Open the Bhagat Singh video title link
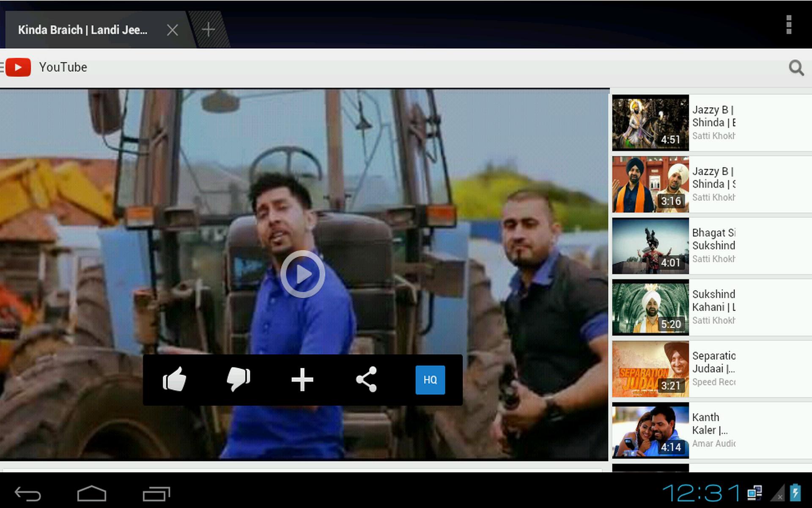The width and height of the screenshot is (812, 508). click(713, 239)
